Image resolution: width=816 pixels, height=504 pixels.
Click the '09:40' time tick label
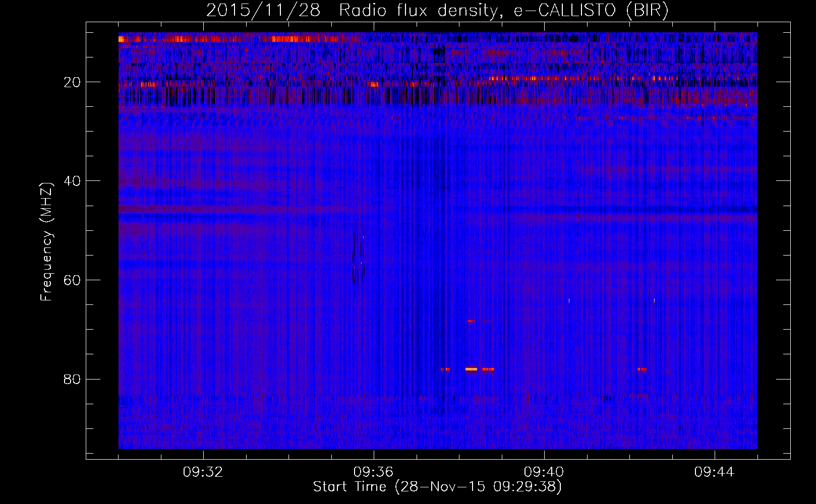[544, 472]
